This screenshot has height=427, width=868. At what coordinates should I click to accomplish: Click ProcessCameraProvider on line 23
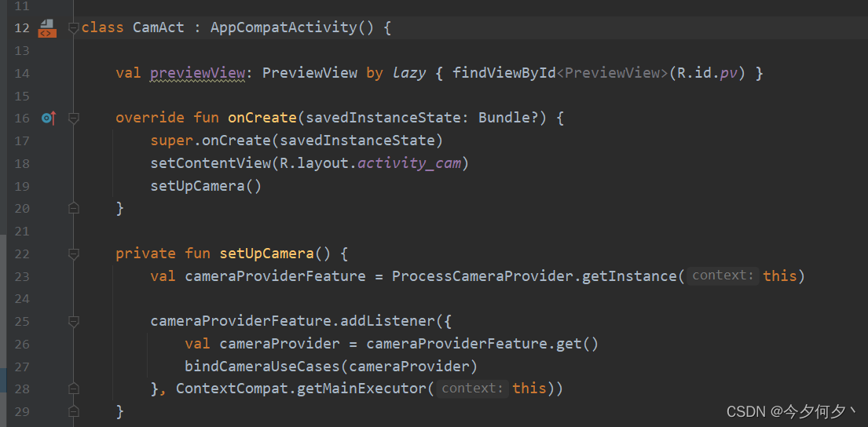tap(483, 276)
